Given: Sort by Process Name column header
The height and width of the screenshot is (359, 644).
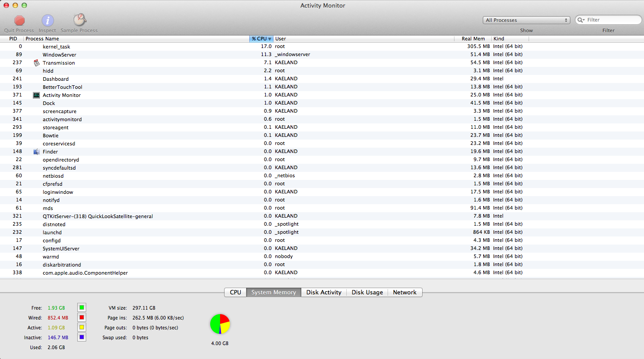Looking at the screenshot, I should pos(137,39).
